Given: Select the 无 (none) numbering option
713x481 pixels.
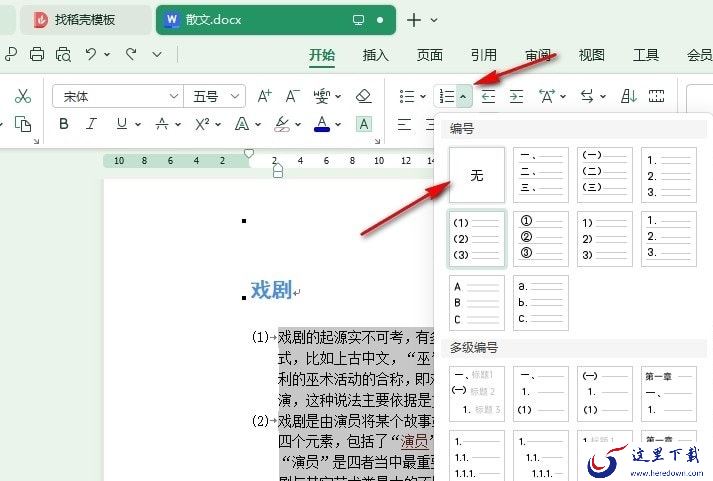Looking at the screenshot, I should point(477,175).
